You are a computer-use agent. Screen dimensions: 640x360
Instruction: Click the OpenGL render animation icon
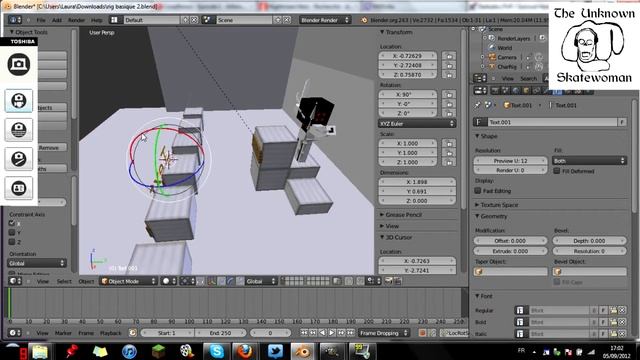398,281
